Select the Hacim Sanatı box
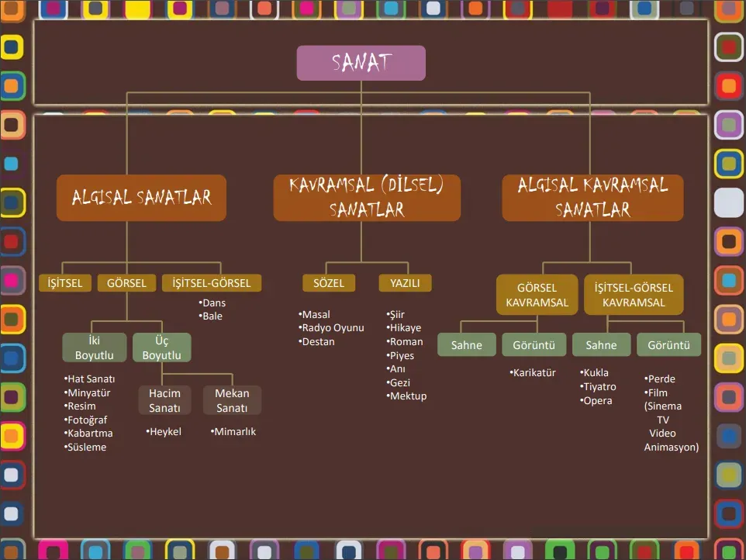746x560 pixels. click(165, 400)
